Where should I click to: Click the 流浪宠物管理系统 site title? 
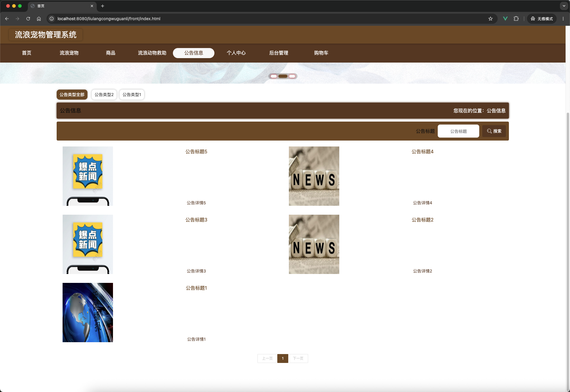46,35
